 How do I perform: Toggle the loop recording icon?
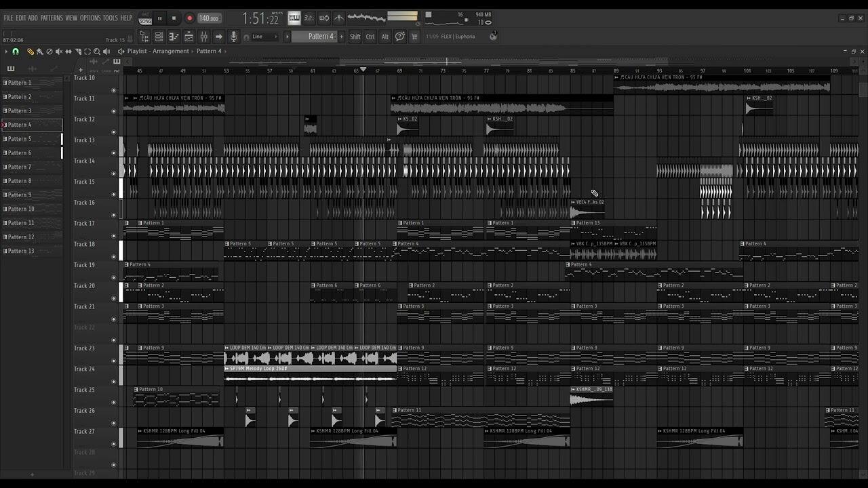coord(324,18)
